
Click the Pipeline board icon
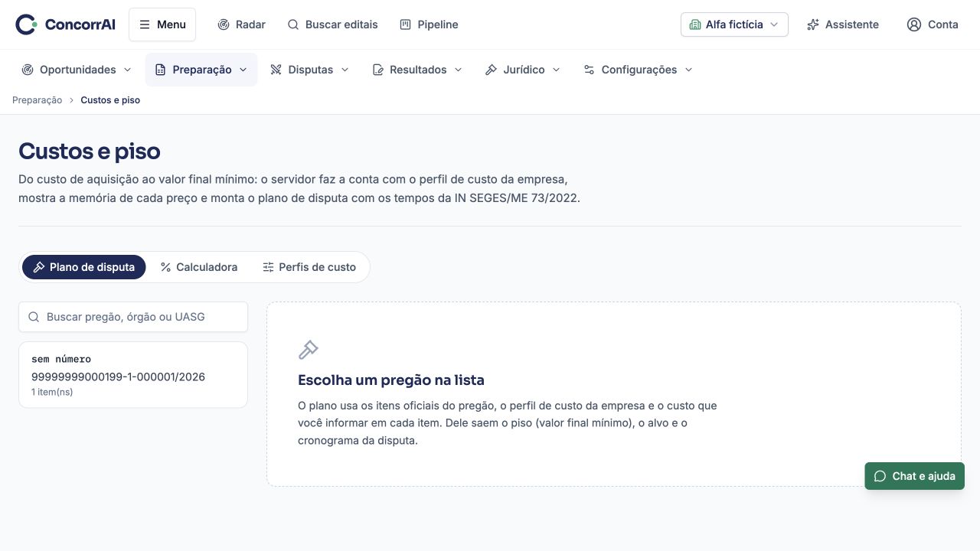pos(406,24)
